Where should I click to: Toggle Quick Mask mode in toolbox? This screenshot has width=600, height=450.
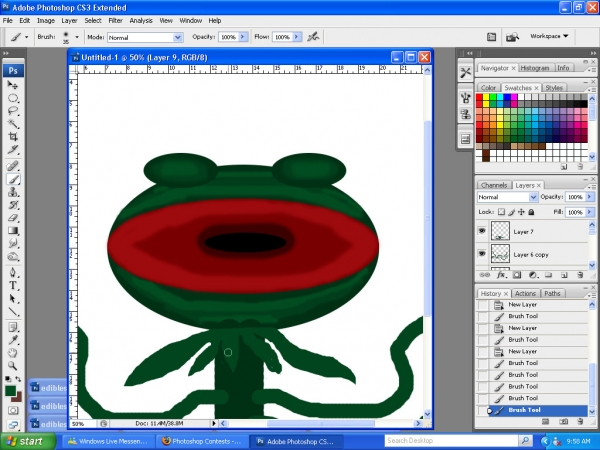pos(13,411)
